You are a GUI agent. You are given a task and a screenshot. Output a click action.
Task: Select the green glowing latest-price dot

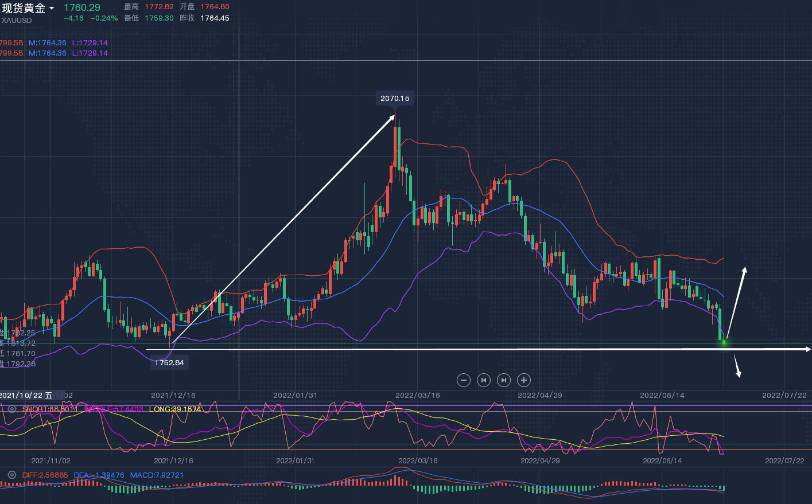click(x=724, y=342)
